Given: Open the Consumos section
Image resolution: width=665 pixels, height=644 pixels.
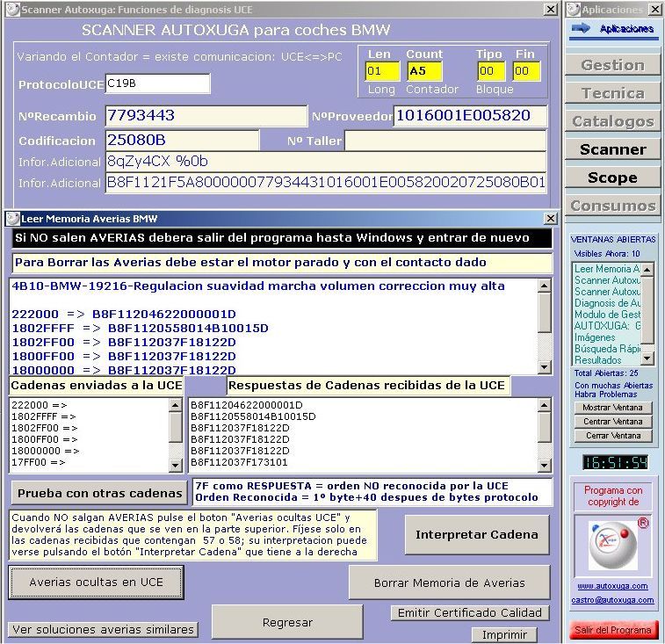Looking at the screenshot, I should (612, 206).
